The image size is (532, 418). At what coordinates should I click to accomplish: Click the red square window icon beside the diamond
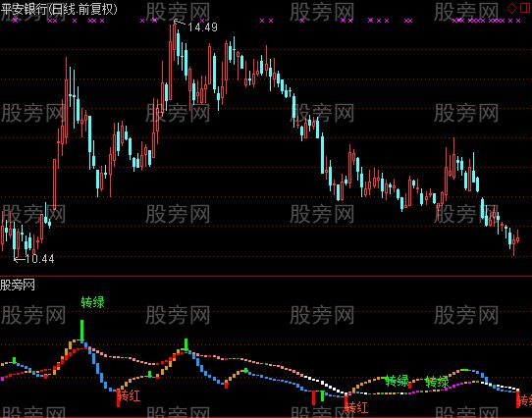[525, 8]
